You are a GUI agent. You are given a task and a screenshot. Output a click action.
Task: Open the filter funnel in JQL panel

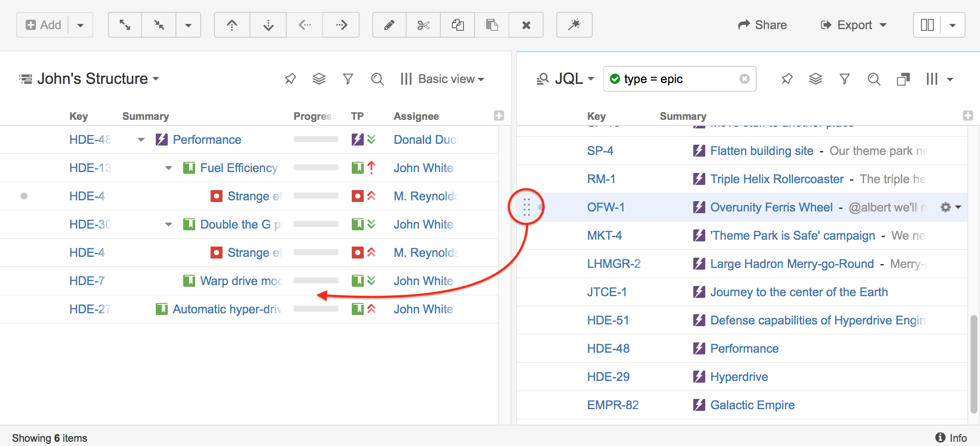tap(844, 79)
